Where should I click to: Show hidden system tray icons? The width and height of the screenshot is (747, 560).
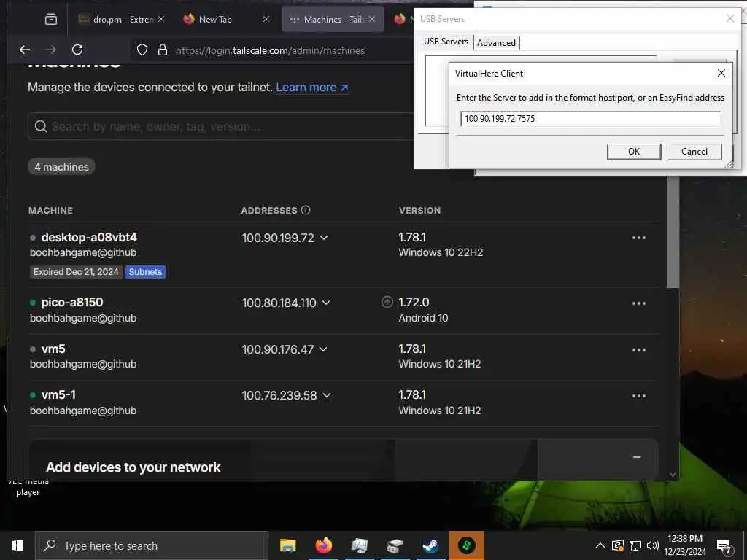coord(600,545)
